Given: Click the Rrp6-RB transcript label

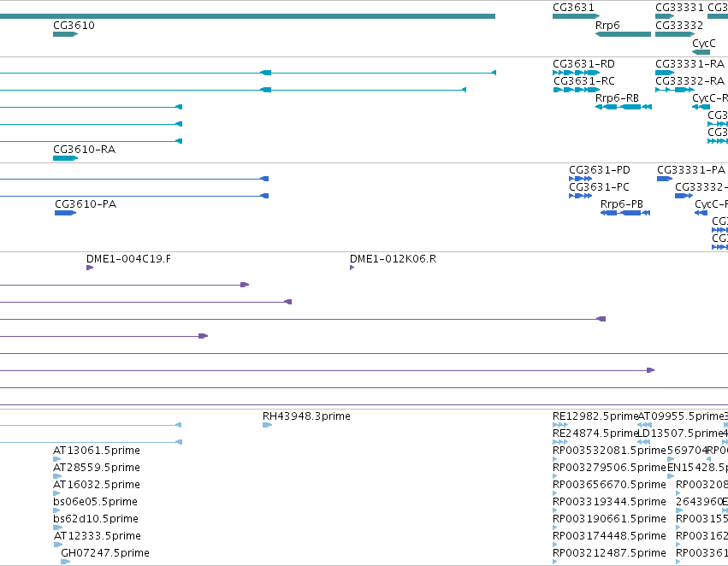Looking at the screenshot, I should (617, 98).
